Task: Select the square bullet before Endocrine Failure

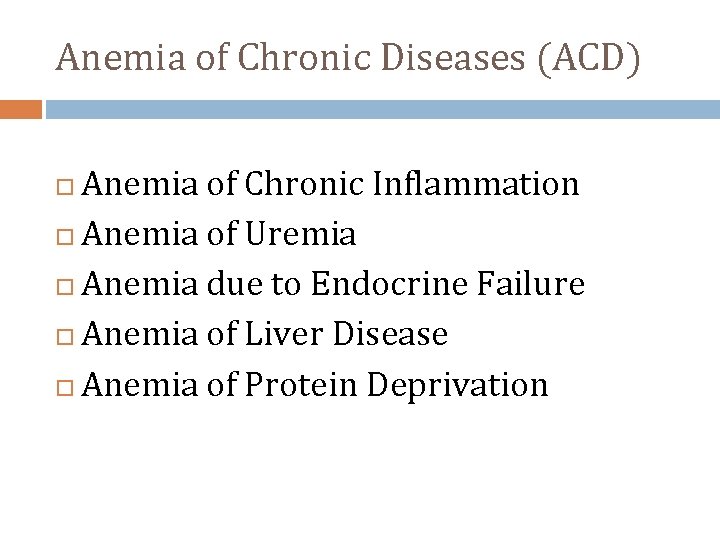Action: click(65, 287)
